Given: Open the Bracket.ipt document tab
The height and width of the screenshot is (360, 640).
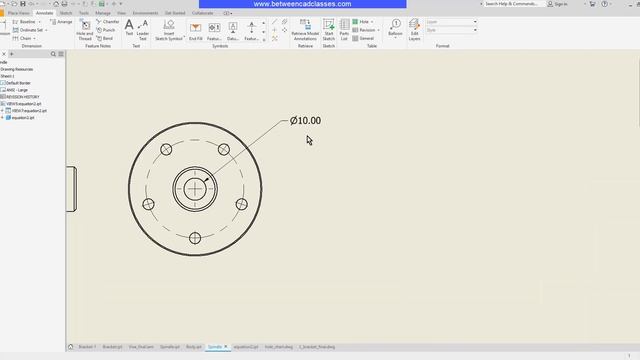Looking at the screenshot, I should click(x=112, y=347).
